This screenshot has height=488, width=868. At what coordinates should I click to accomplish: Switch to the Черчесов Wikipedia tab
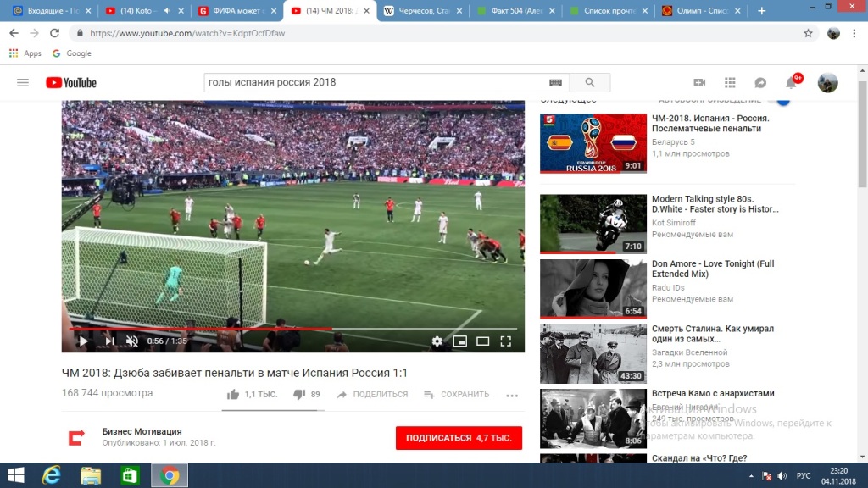click(x=424, y=11)
